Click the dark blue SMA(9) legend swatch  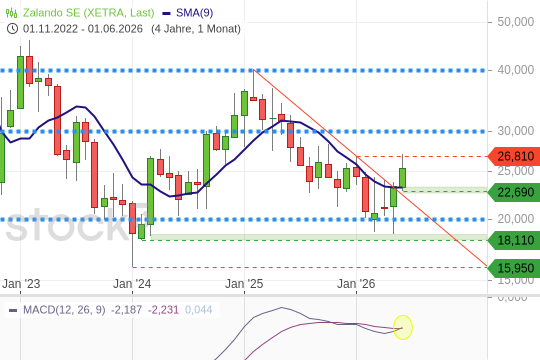click(167, 13)
